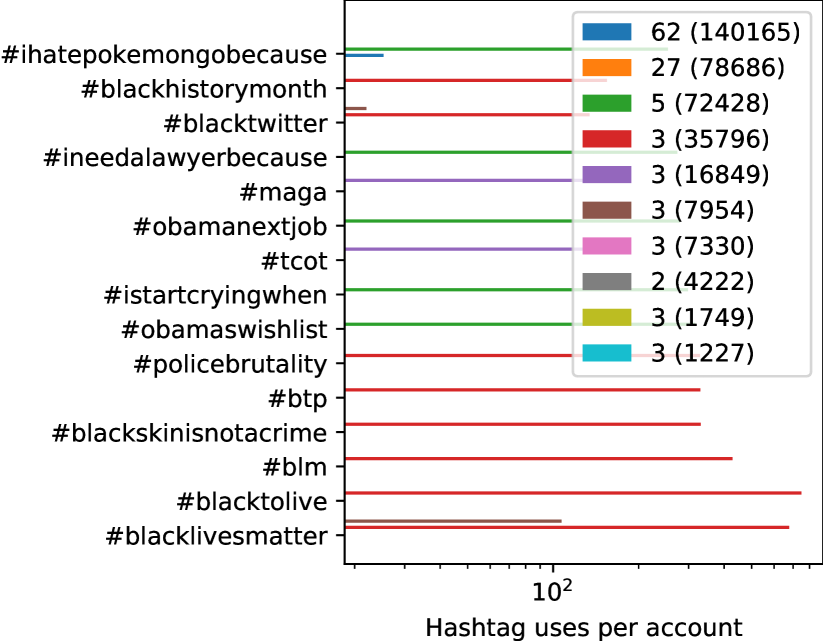
Task: Pick the purple legend swatch for 3 (16849)
Action: [607, 175]
